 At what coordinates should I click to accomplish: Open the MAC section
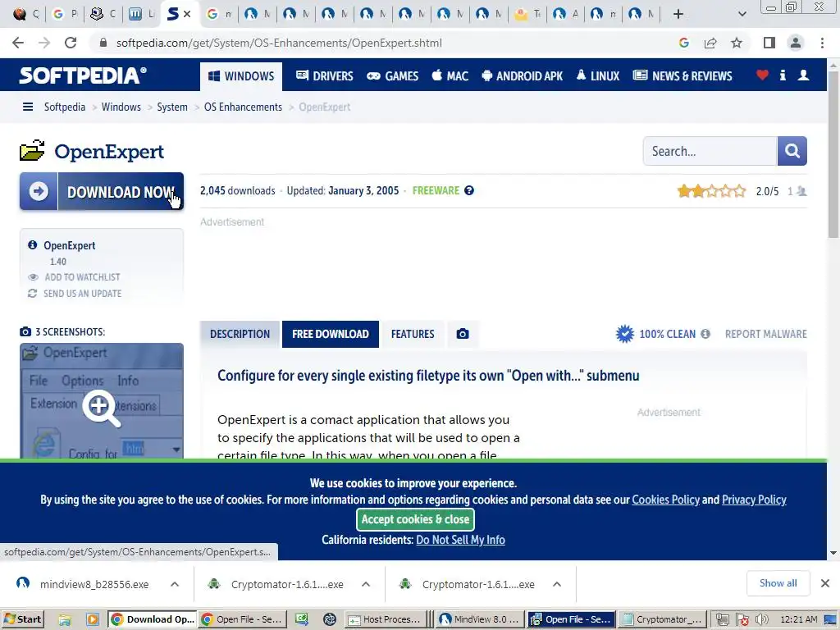click(450, 76)
